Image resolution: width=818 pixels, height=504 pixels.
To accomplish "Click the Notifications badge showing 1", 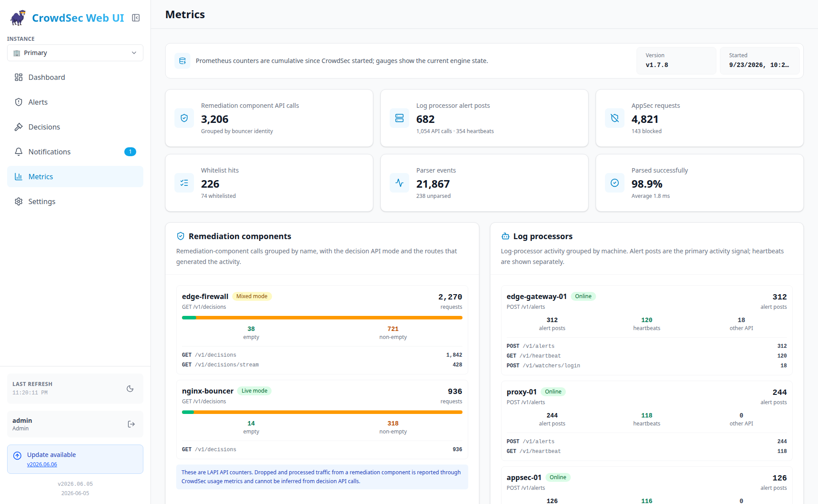I will tap(130, 152).
